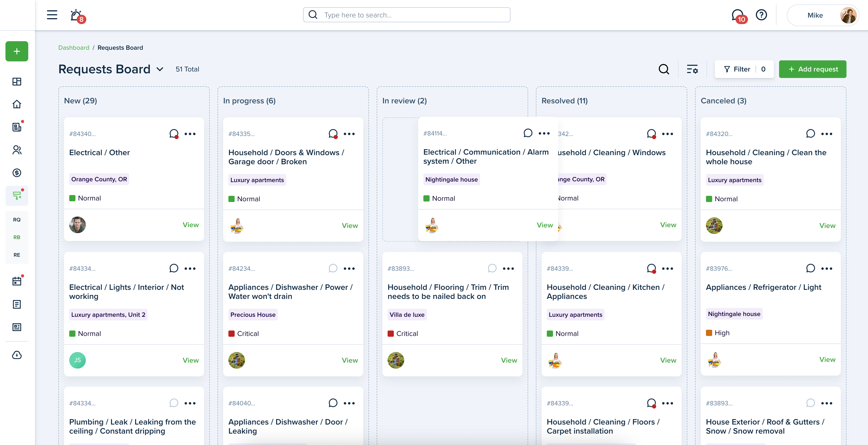Open the calendar icon in sidebar

[x=17, y=281]
